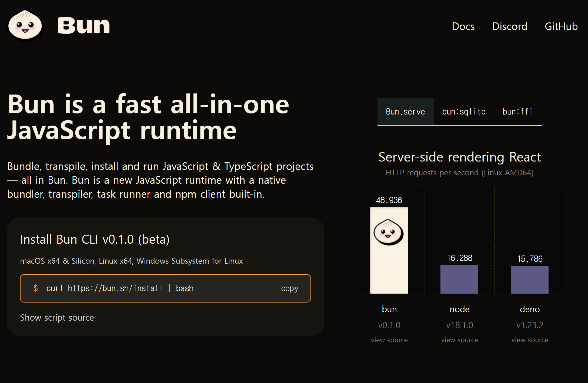Click the purple deno benchmark bar

[529, 280]
